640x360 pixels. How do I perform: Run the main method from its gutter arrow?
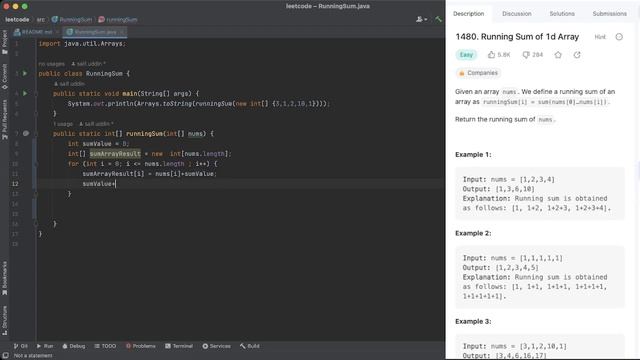pyautogui.click(x=25, y=93)
